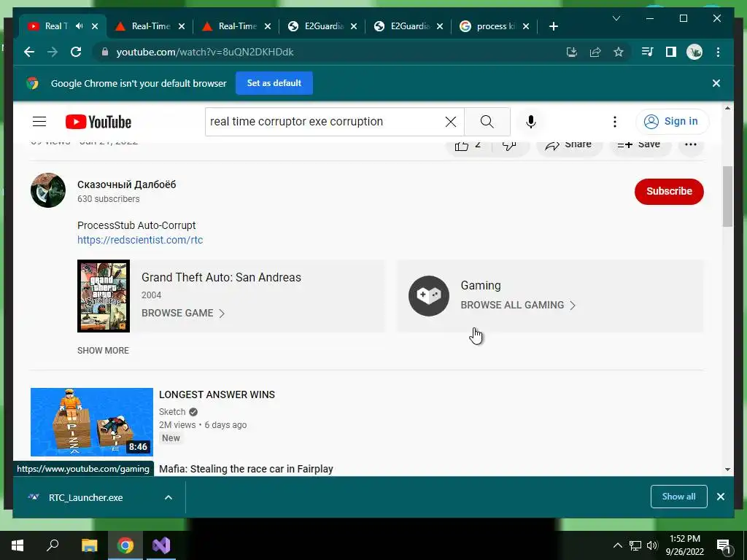This screenshot has height=560, width=747.
Task: Open the channel avatar of Сказочный Далбоёб
Action: 48,190
